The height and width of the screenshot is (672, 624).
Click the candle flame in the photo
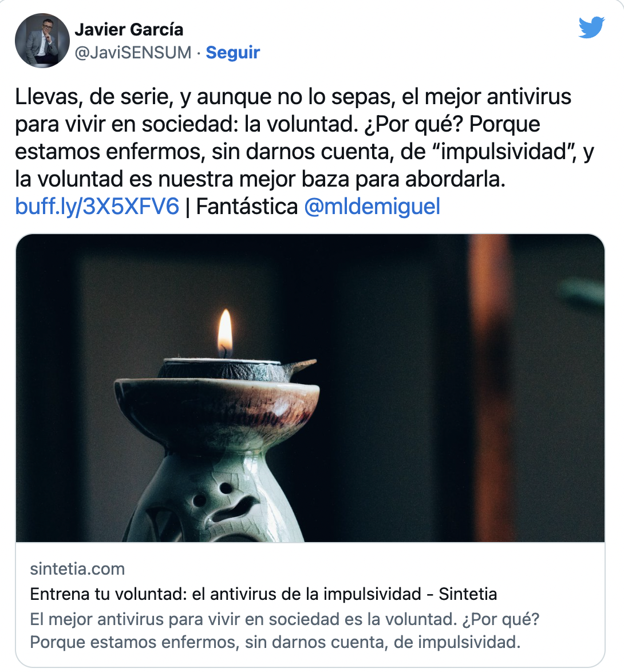(225, 332)
